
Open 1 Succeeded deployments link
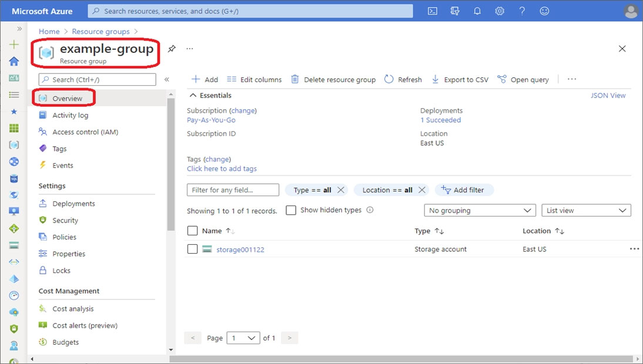[440, 120]
